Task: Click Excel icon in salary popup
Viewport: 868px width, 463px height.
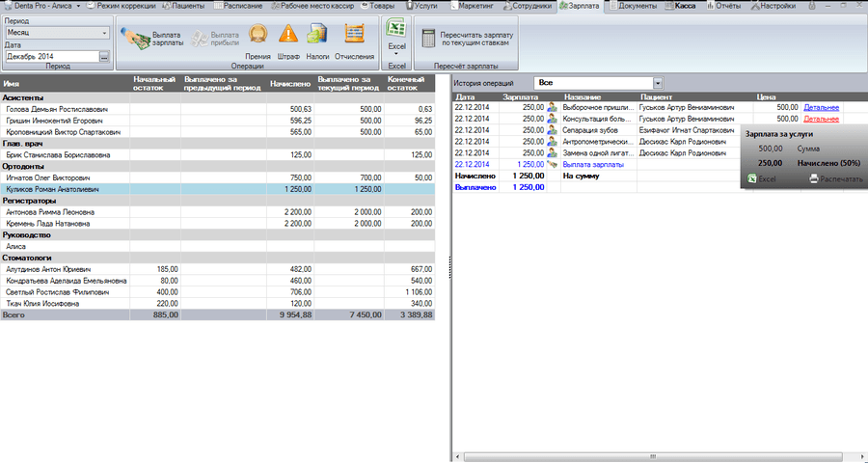Action: pos(752,179)
